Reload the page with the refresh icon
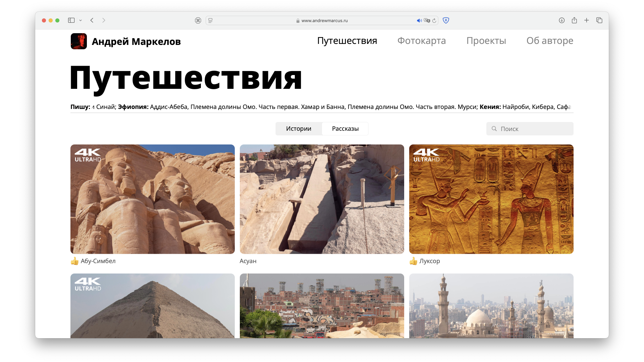644x362 pixels. [434, 20]
